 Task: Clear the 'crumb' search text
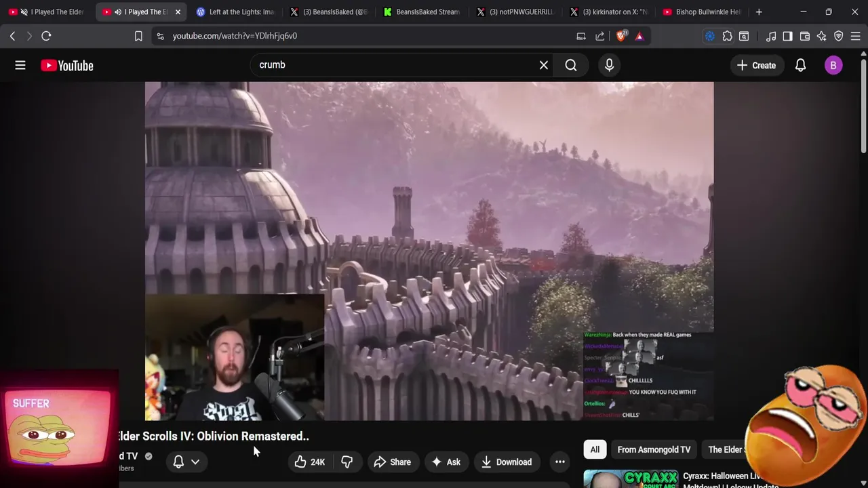click(x=544, y=65)
